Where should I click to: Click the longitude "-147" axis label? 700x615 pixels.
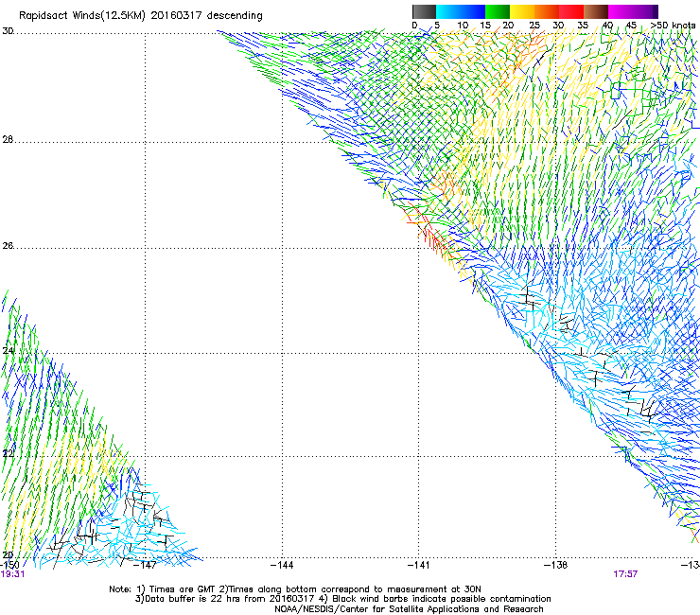[x=146, y=565]
